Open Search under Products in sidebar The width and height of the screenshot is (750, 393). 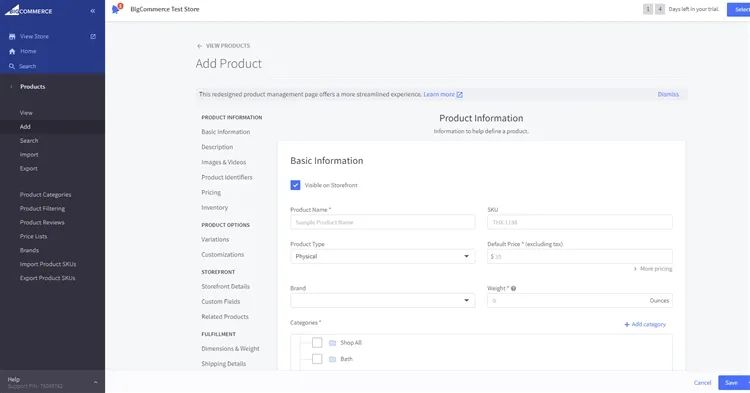(29, 141)
